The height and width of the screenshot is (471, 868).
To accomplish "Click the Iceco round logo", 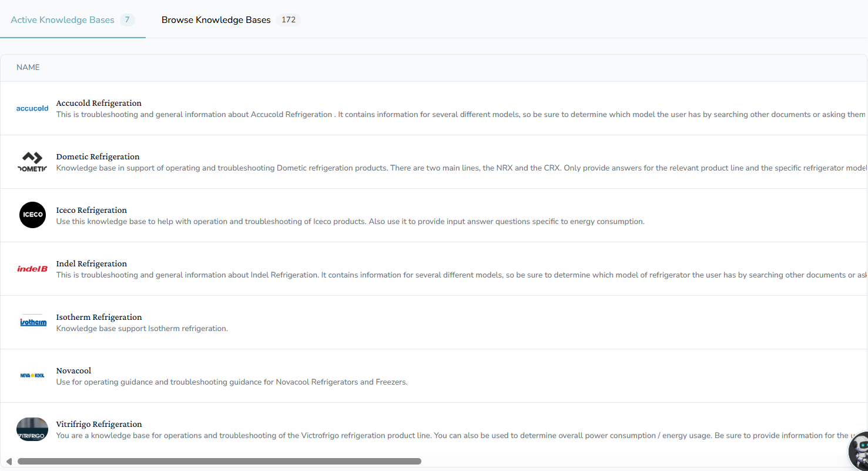I will pyautogui.click(x=32, y=215).
